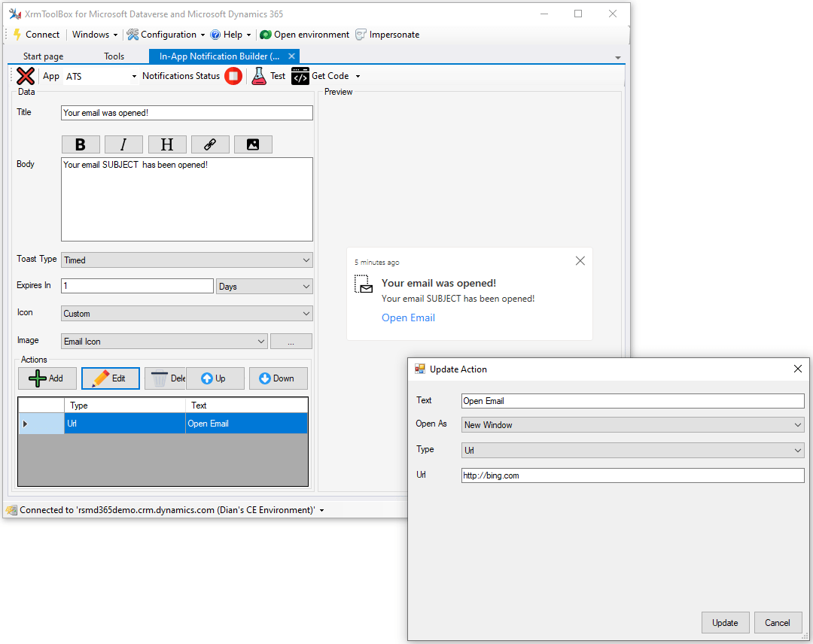Image resolution: width=813 pixels, height=644 pixels.
Task: Open the tab list overflow arrow
Action: (618, 57)
